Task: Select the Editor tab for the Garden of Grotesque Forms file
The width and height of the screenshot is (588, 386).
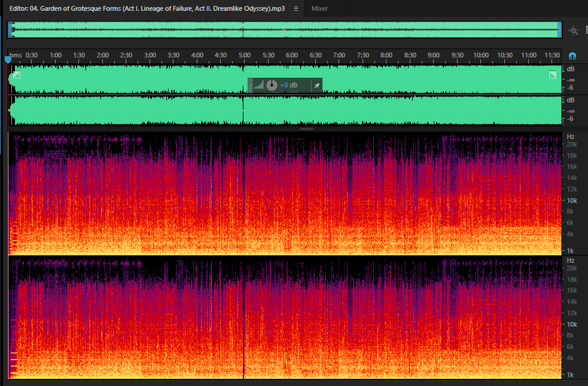Action: pyautogui.click(x=147, y=8)
